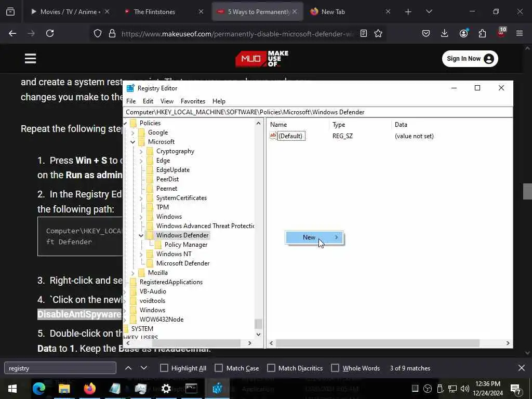Viewport: 532px width, 399px height.
Task: Expand the Edge key in registry tree
Action: 141,161
